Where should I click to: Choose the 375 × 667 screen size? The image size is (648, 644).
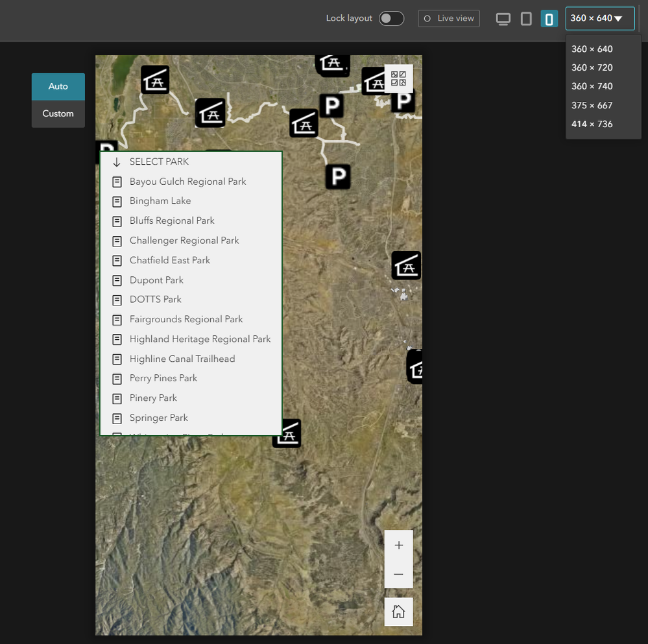click(592, 105)
